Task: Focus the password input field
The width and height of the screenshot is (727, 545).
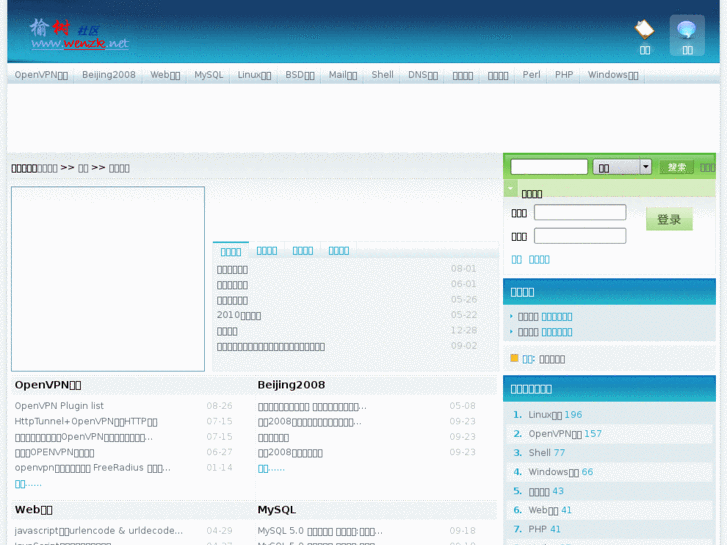Action: click(580, 236)
